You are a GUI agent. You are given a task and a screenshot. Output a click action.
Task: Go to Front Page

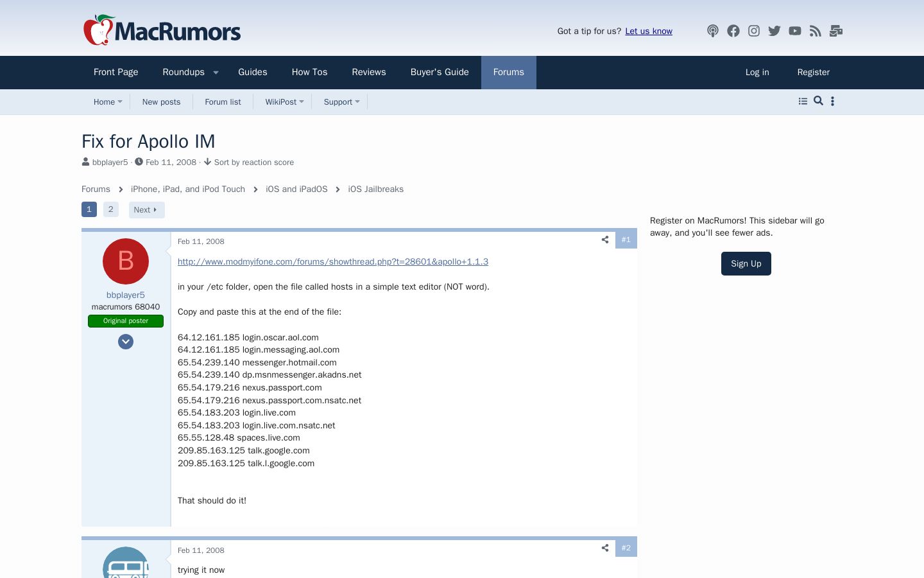pyautogui.click(x=116, y=72)
